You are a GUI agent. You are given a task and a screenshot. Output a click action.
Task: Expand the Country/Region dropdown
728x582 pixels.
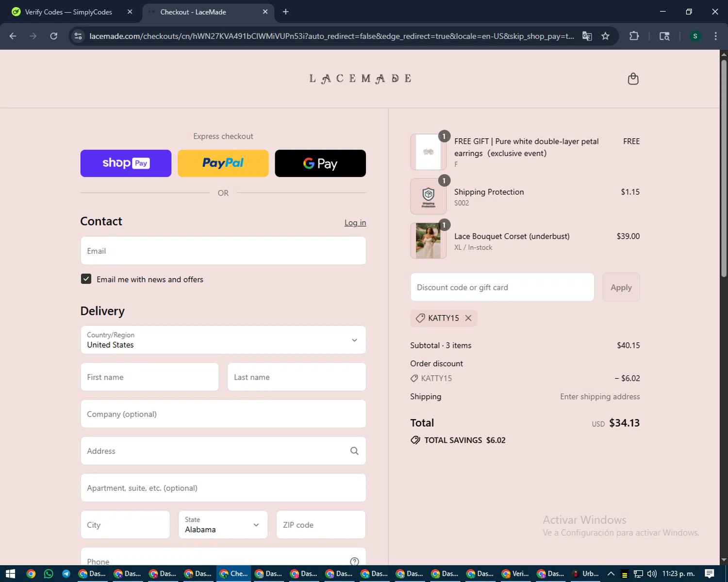(x=223, y=340)
